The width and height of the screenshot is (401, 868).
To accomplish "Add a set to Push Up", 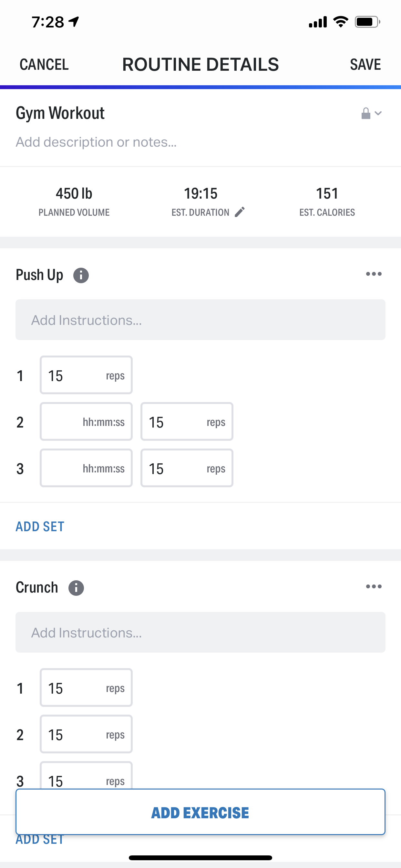I will (x=40, y=526).
